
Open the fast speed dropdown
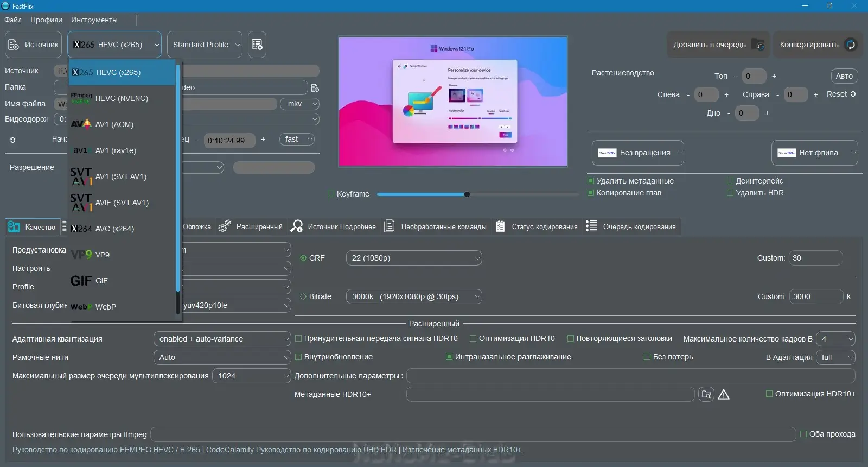pos(297,139)
